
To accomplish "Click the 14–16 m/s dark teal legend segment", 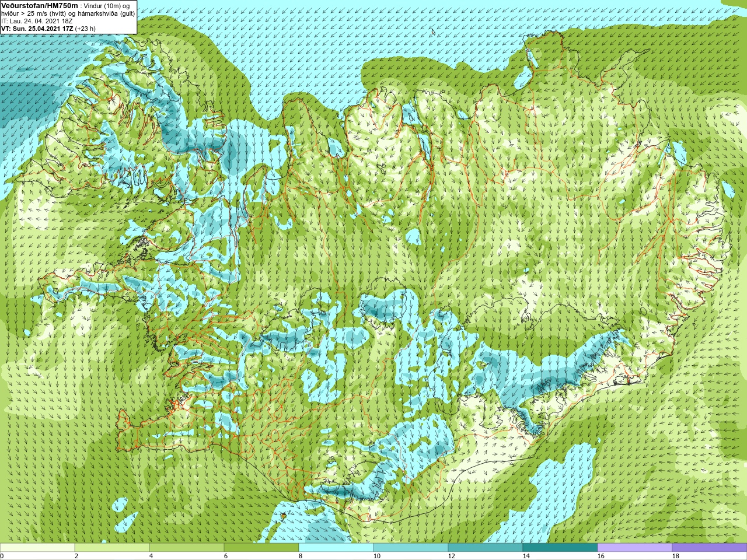I will pos(560,548).
